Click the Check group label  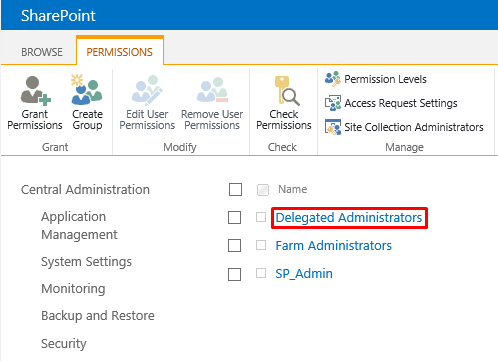point(282,147)
